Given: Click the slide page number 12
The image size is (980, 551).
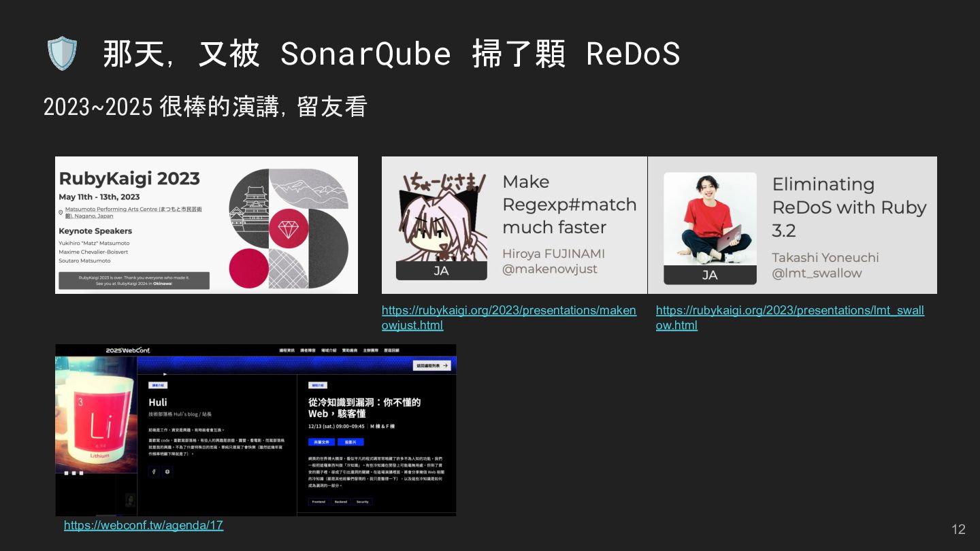Looking at the screenshot, I should pos(958,529).
